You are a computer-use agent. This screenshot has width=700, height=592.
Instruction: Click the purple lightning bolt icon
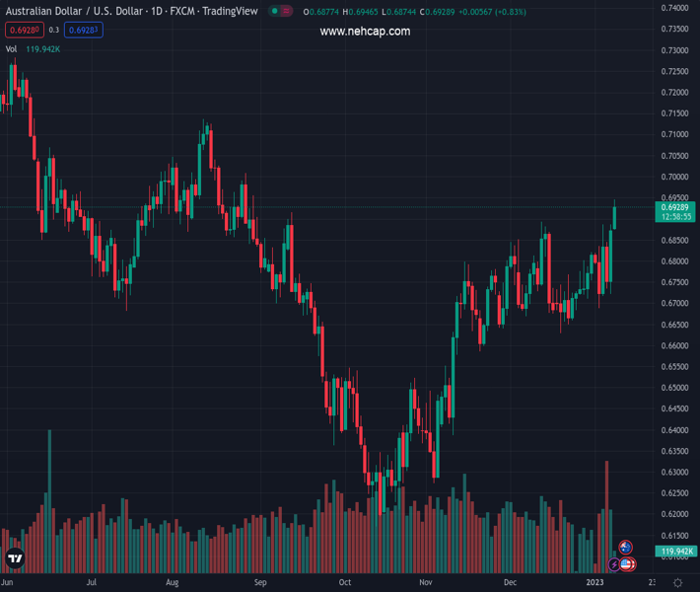coord(615,564)
